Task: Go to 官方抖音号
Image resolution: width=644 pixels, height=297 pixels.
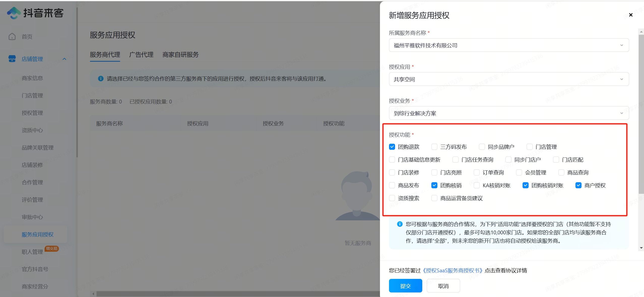Action: click(35, 269)
